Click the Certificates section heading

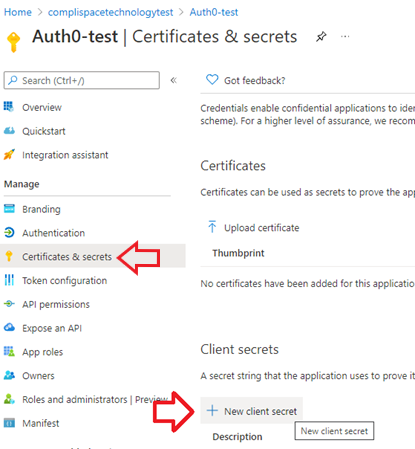(233, 166)
